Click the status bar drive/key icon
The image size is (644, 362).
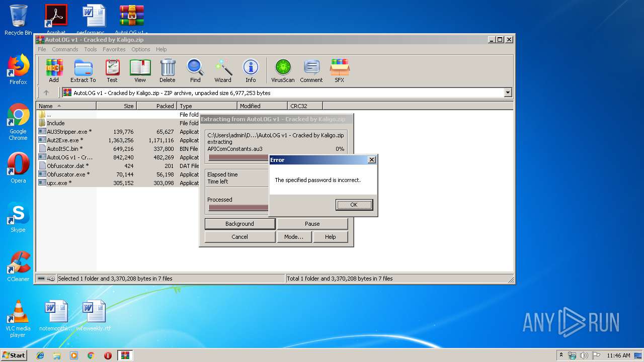pos(46,279)
